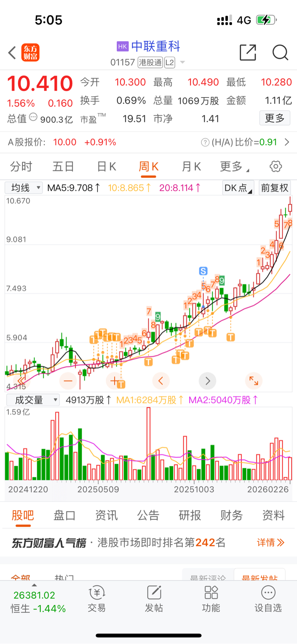297x644 pixels.
Task: Tap the share export icon
Action: tap(248, 52)
